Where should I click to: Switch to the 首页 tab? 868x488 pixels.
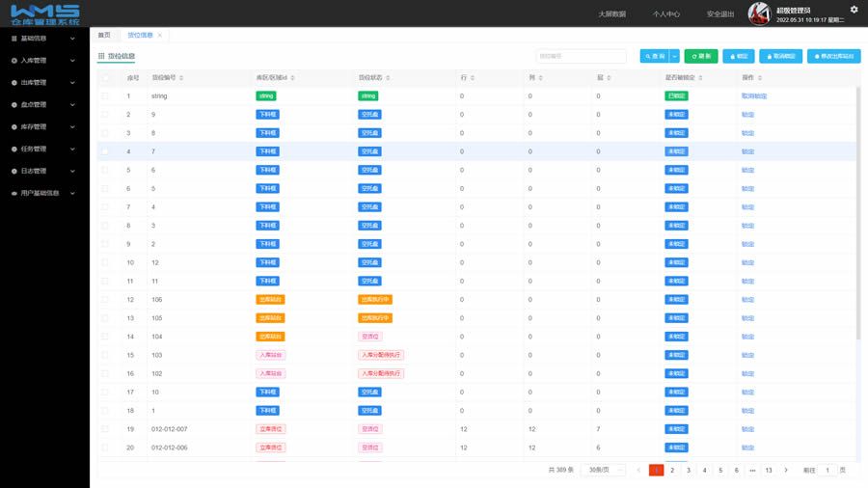coord(104,35)
